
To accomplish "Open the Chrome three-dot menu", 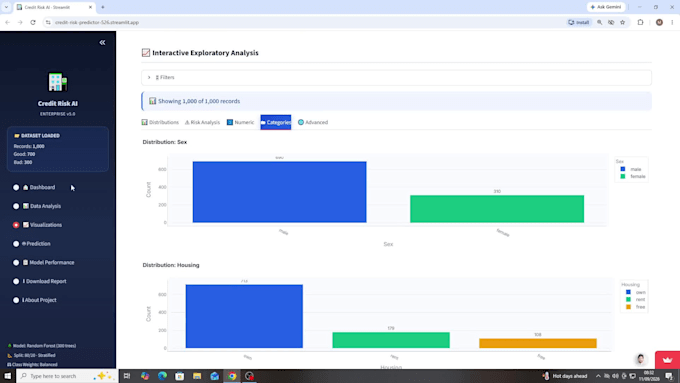I will (x=672, y=22).
